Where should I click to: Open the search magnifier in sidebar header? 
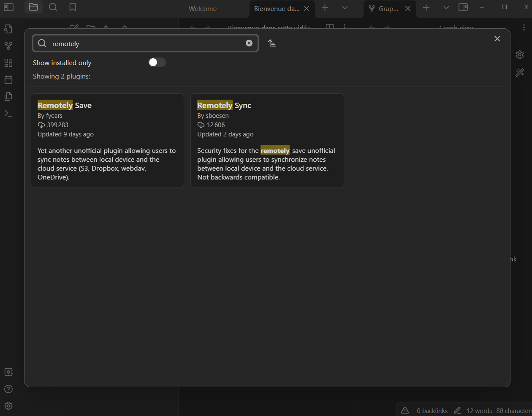pyautogui.click(x=53, y=7)
